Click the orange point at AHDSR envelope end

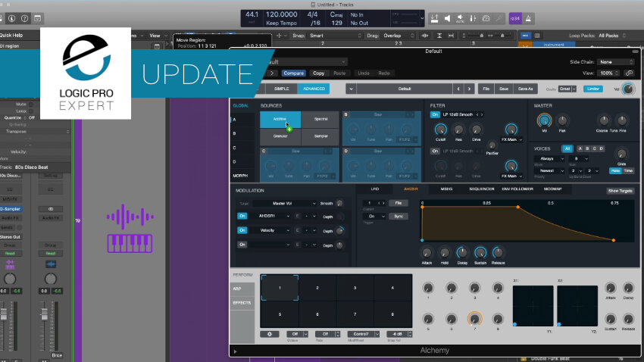pyautogui.click(x=614, y=240)
